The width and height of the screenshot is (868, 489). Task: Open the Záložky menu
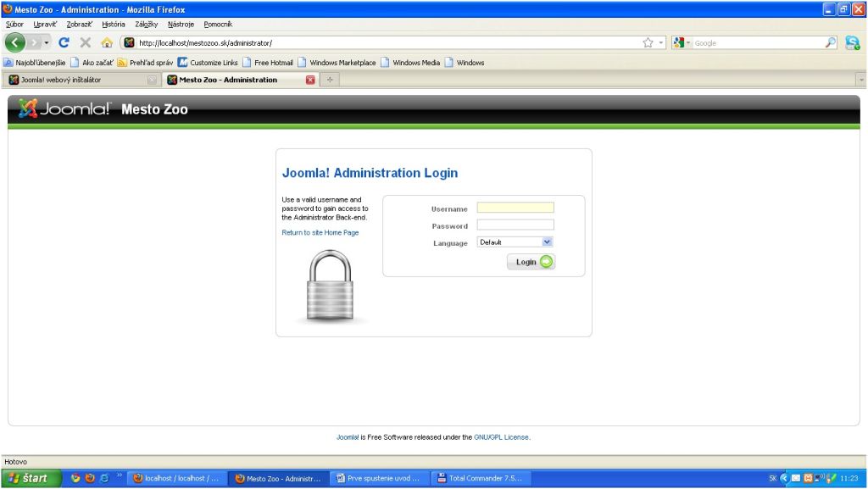click(x=146, y=25)
